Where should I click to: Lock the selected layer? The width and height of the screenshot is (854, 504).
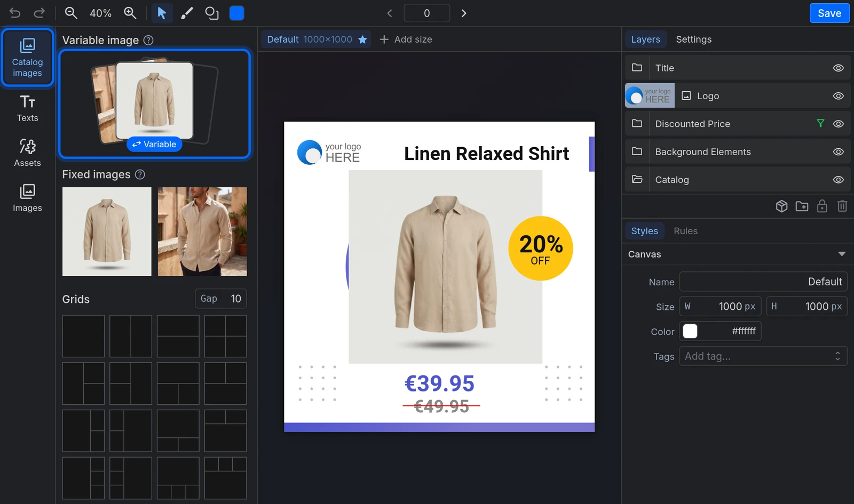tap(822, 206)
